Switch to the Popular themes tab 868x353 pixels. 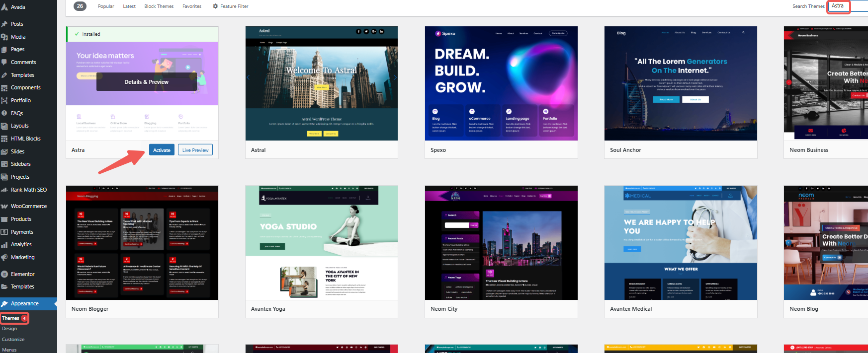[x=106, y=6]
